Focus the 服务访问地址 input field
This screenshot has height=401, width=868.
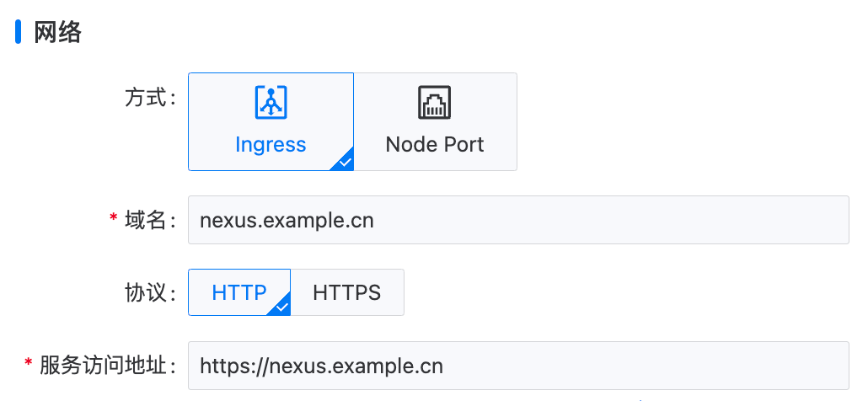(517, 366)
